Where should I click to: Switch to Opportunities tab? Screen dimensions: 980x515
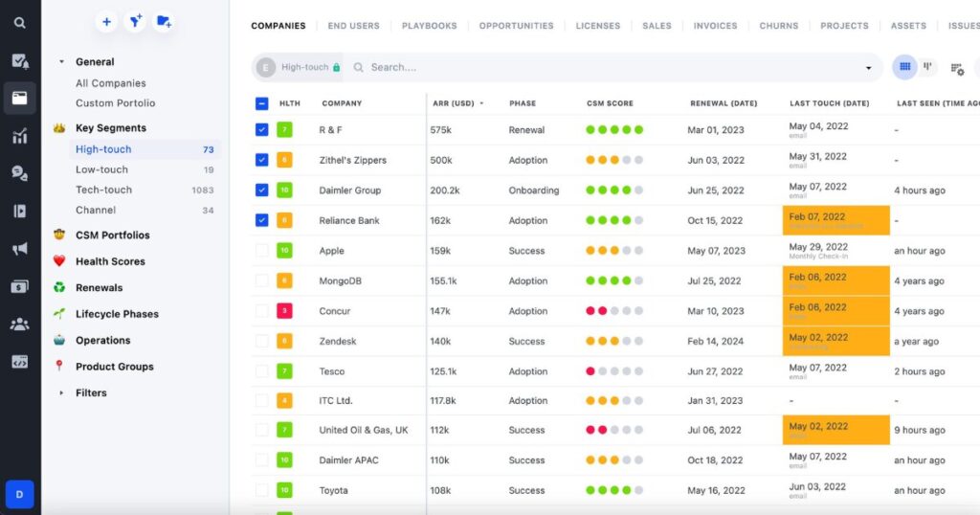point(516,26)
